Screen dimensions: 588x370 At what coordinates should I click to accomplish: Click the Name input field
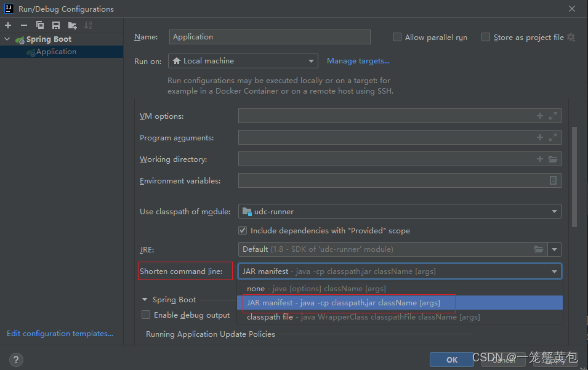click(x=270, y=37)
